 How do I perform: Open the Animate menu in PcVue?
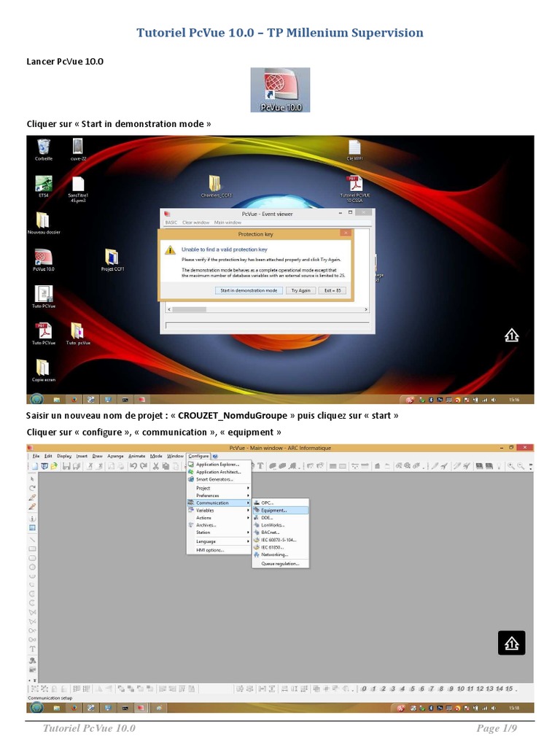(136, 456)
